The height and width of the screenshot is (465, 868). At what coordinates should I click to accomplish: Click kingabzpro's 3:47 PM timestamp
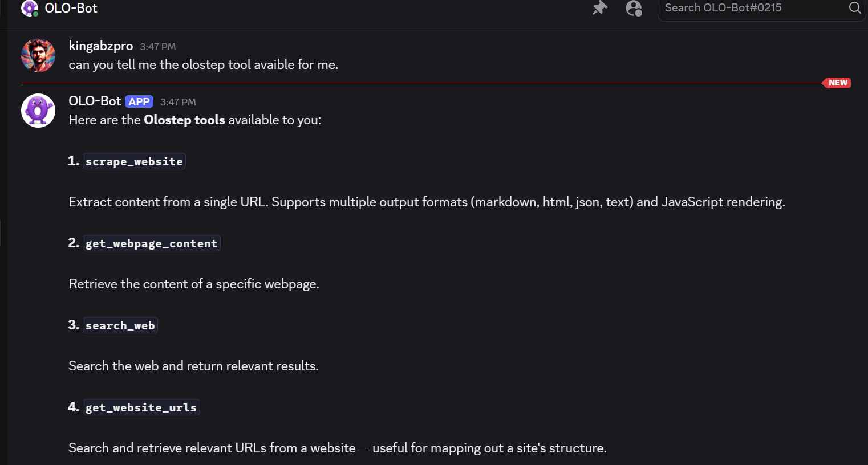[x=158, y=47]
